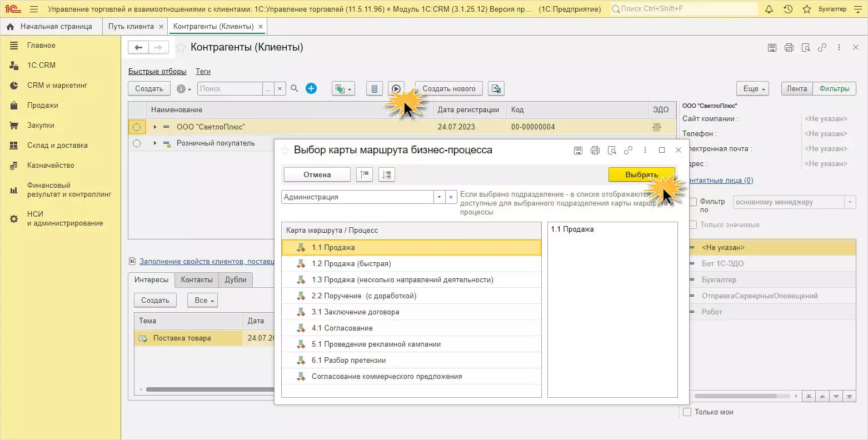Show the history clock list
Image resolution: width=868 pixels, height=440 pixels.
[788, 9]
